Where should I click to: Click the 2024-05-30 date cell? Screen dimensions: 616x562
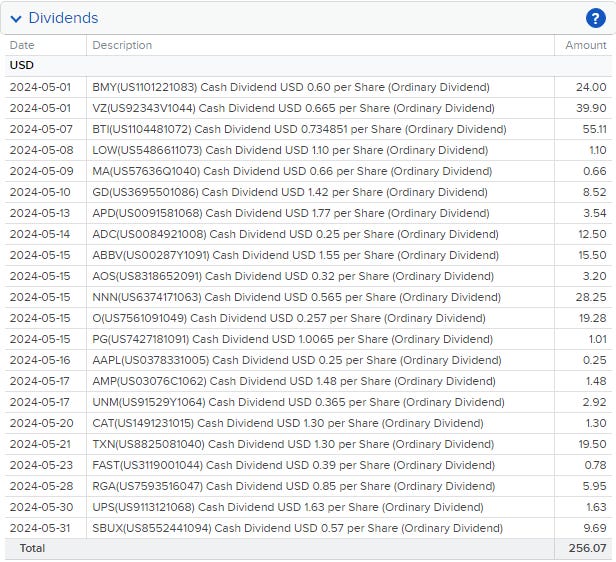tap(41, 507)
